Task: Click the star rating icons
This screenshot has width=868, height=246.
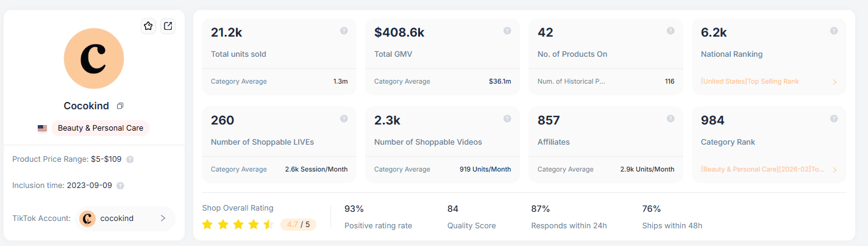Action: [x=238, y=224]
